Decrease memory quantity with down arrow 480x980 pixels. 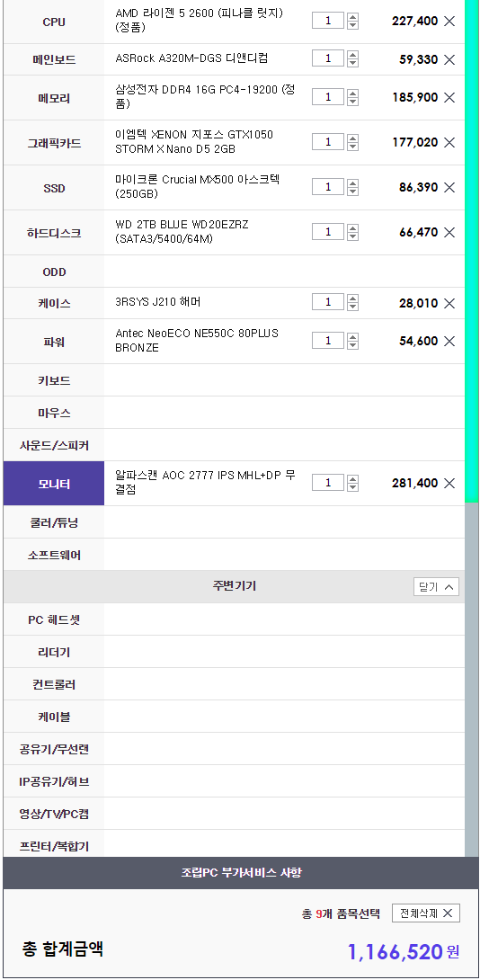[353, 101]
